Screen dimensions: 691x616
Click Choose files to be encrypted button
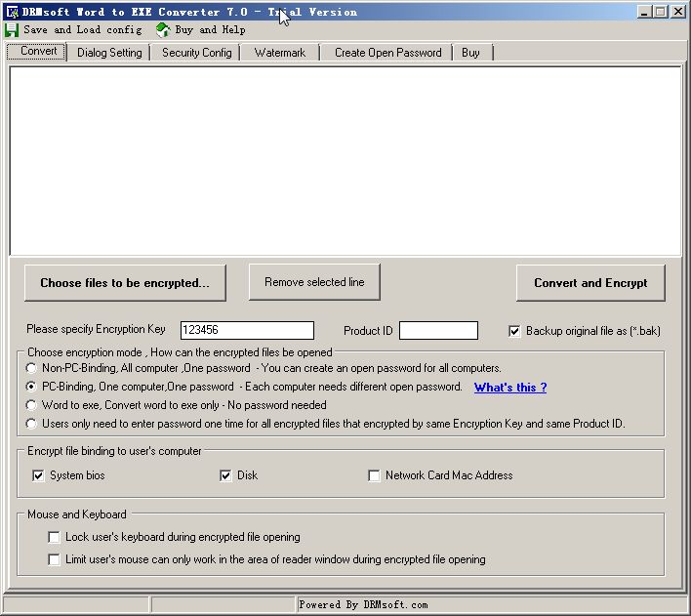point(125,283)
